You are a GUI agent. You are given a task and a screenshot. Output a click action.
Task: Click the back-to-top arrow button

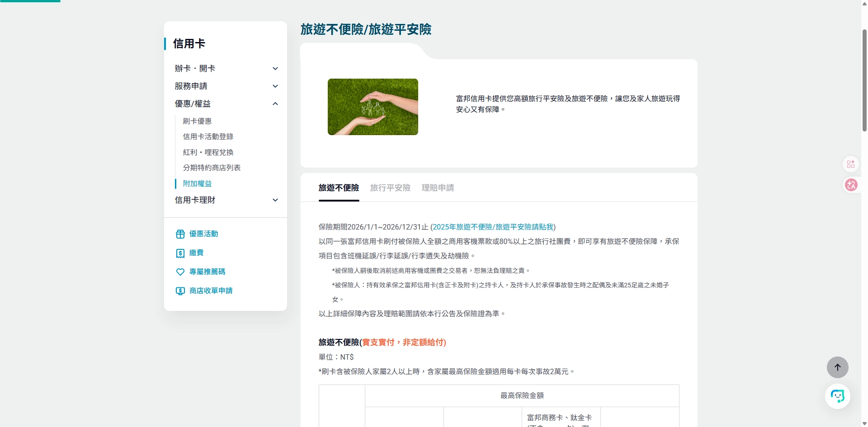click(837, 367)
